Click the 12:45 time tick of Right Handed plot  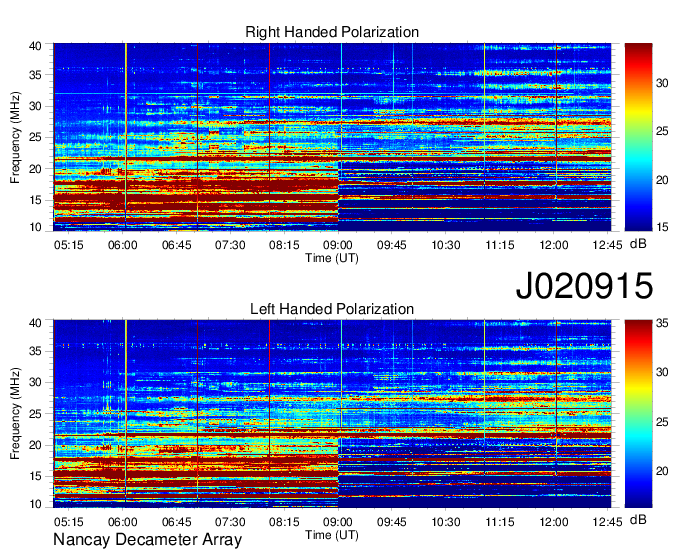pyautogui.click(x=608, y=245)
